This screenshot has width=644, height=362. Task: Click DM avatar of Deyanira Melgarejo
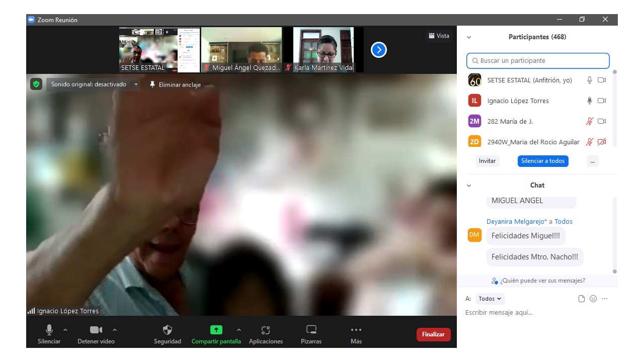click(474, 235)
